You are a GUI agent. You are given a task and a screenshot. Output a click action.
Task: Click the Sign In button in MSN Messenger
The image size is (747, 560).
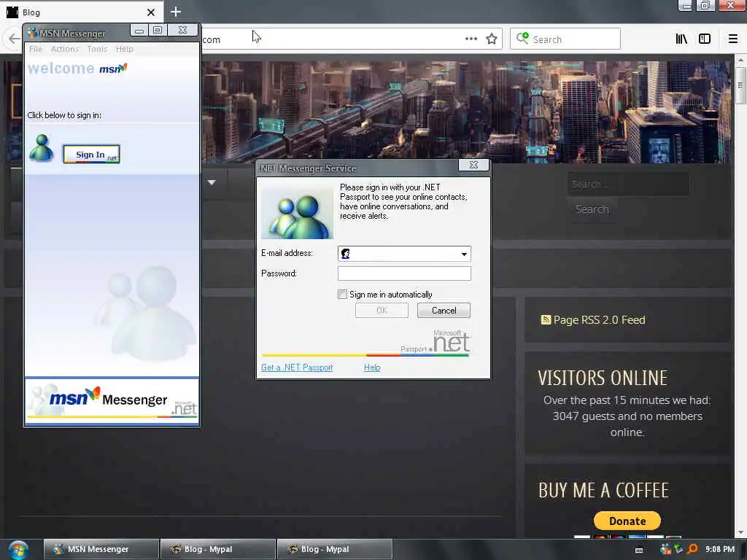[91, 155]
